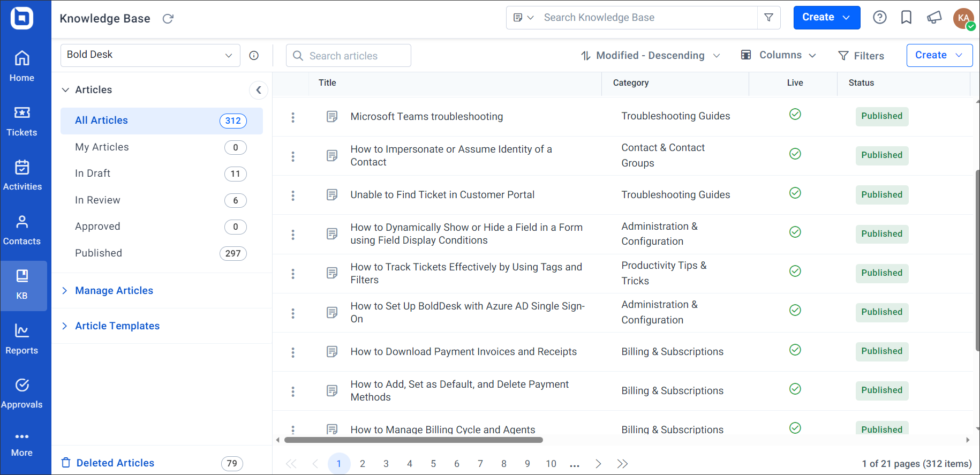Select Approved articles
Screen dimensions: 980x475
point(162,227)
